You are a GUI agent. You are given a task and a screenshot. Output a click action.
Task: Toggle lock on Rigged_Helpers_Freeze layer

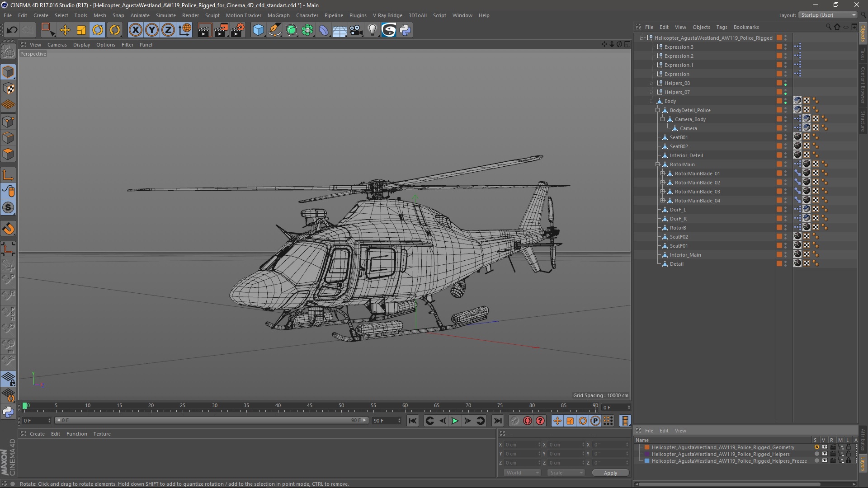click(849, 461)
